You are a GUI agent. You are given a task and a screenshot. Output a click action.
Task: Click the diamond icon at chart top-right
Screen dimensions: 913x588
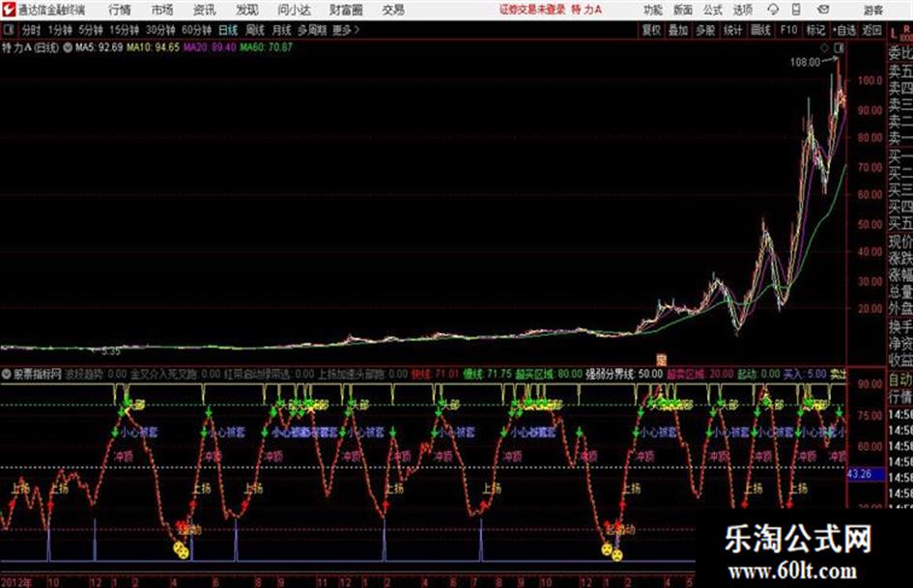824,47
